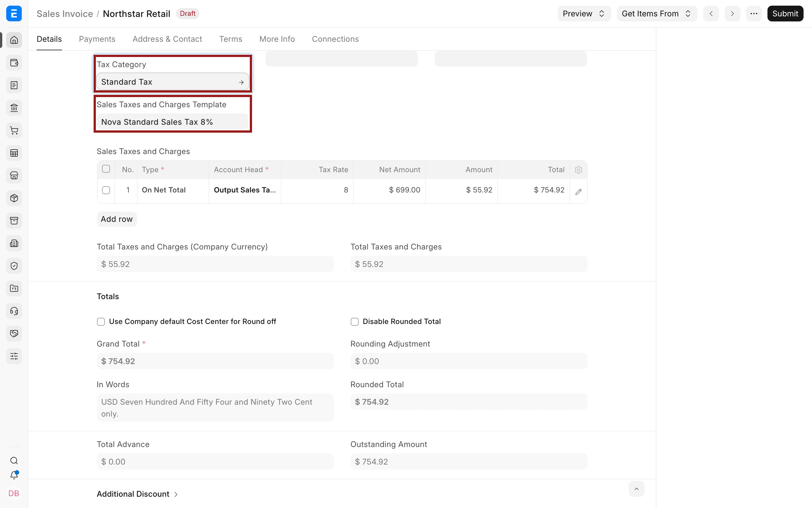Click the scroll-to-top chevron button
The image size is (812, 508).
click(637, 489)
